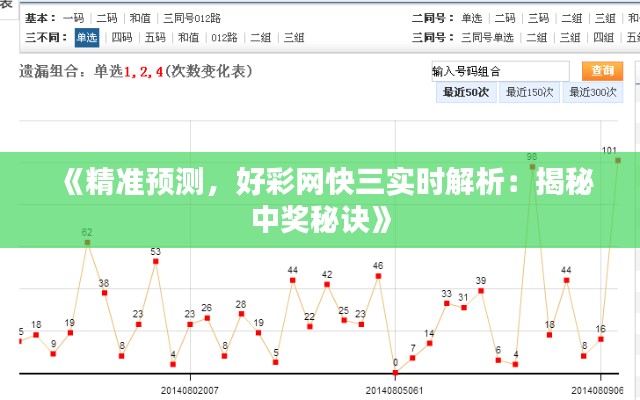The width and height of the screenshot is (640, 400).
Task: Click the data point labeled 25
Action: coord(344,320)
